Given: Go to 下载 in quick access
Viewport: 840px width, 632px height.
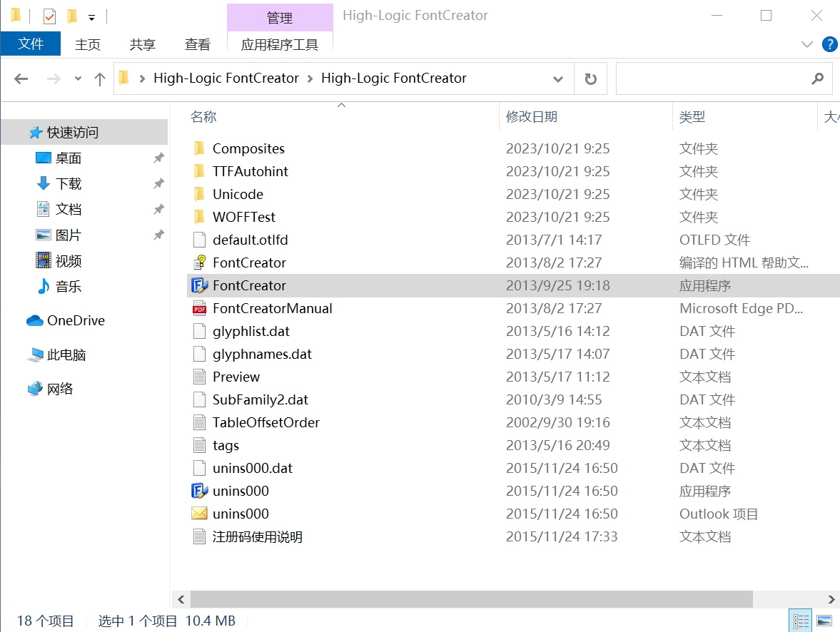Looking at the screenshot, I should point(59,184).
